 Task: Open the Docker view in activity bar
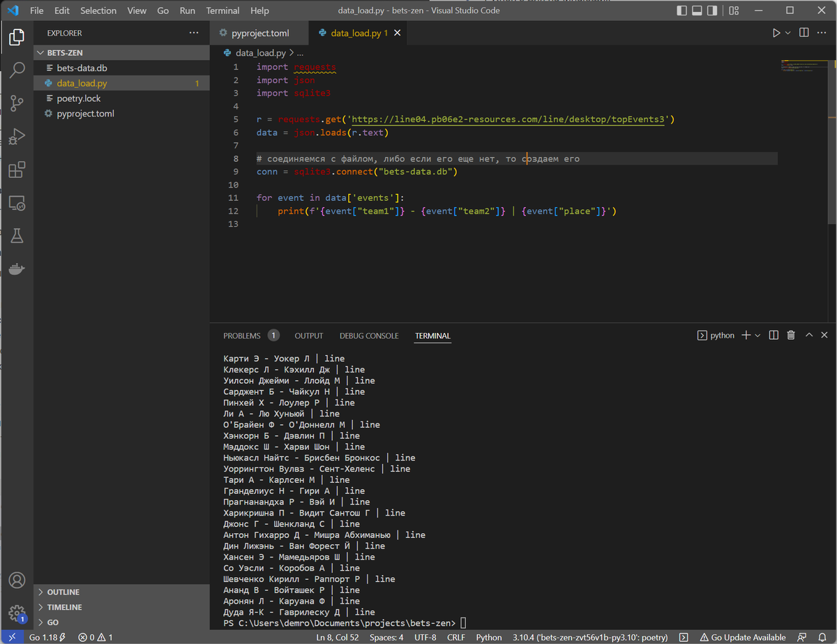[17, 269]
